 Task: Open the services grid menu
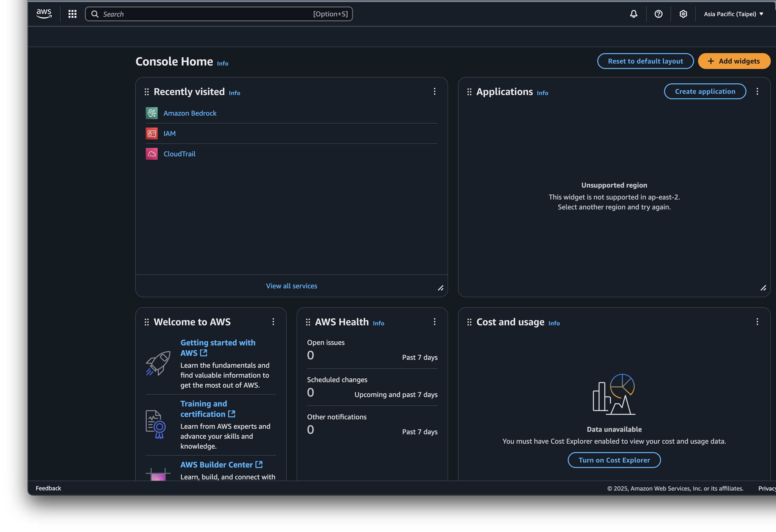coord(72,14)
